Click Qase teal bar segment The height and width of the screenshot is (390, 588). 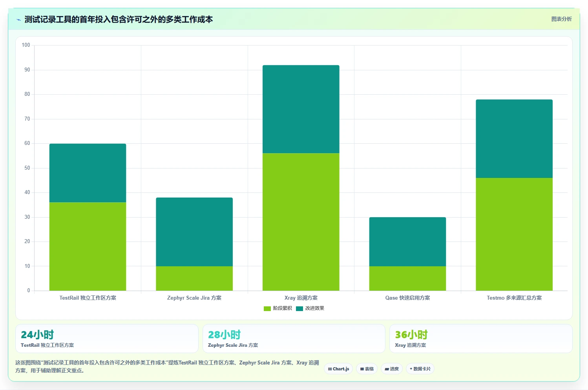tap(407, 242)
